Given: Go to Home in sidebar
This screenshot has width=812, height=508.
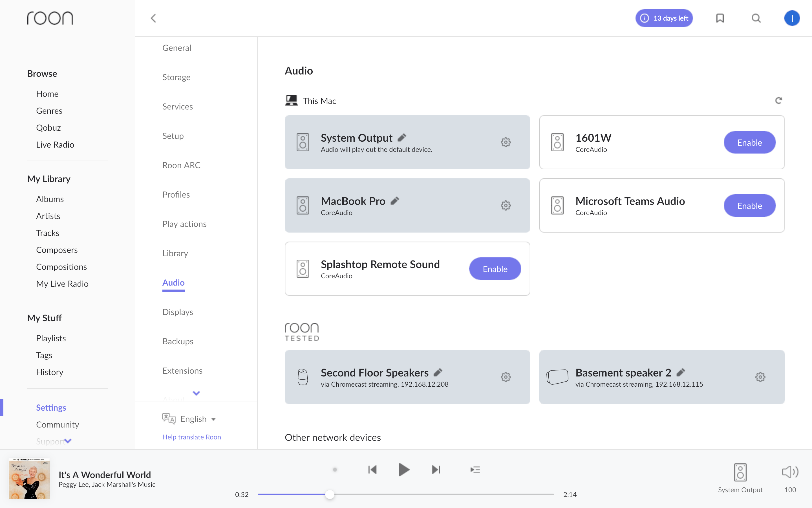Looking at the screenshot, I should (x=47, y=93).
